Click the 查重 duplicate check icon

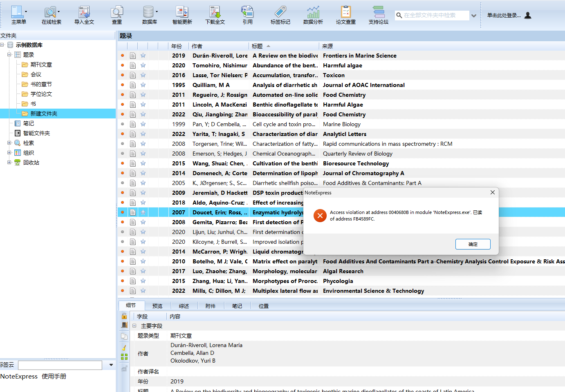[117, 12]
